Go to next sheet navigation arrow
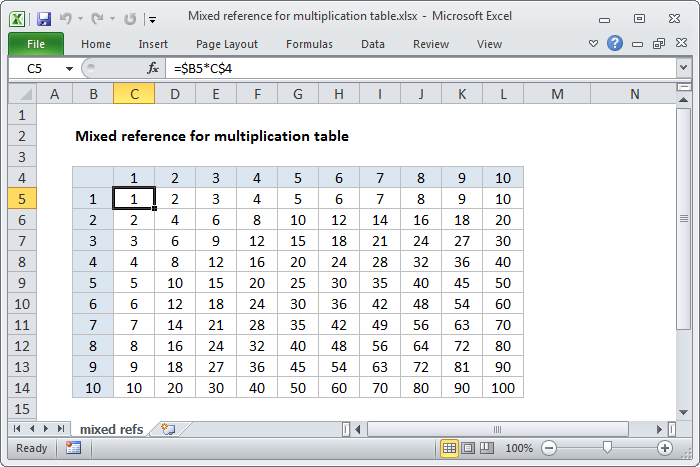Image resolution: width=700 pixels, height=467 pixels. (46, 429)
